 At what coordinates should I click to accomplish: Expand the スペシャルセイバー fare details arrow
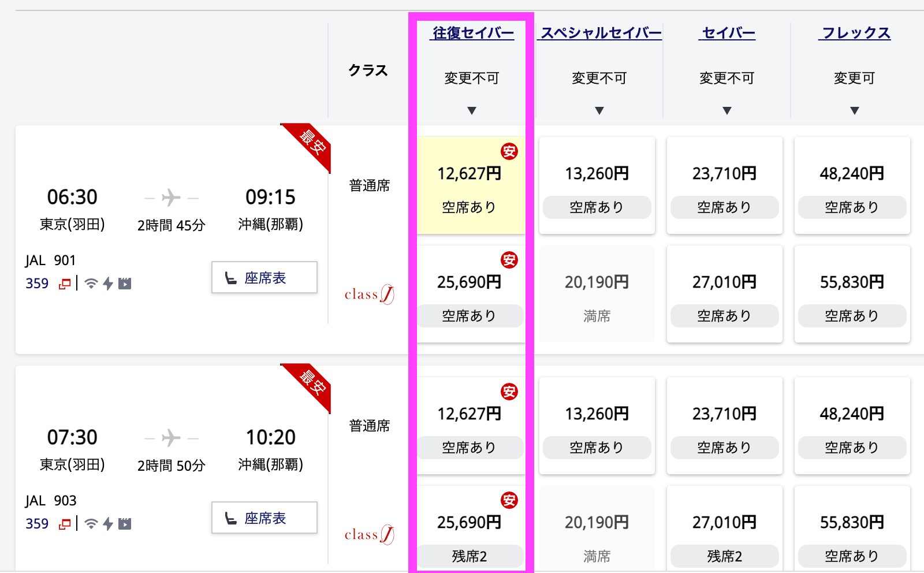(599, 110)
